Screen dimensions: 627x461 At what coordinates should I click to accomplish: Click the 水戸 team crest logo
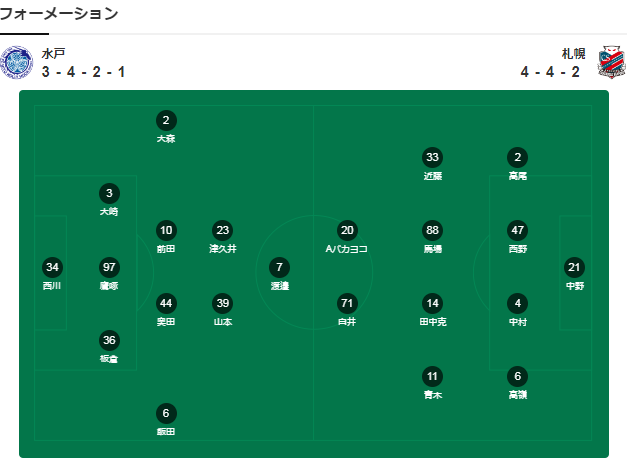[x=18, y=63]
